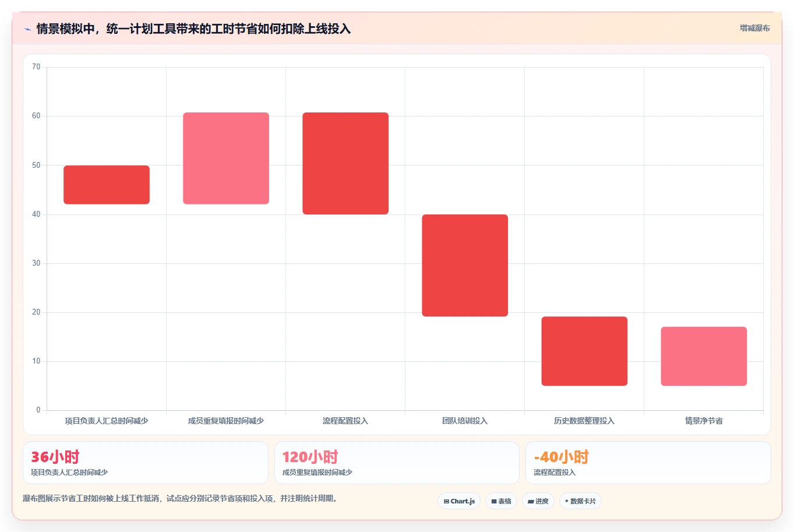Click x-axis label 项目负责人汇总时间减少
The image size is (794, 532).
[107, 421]
